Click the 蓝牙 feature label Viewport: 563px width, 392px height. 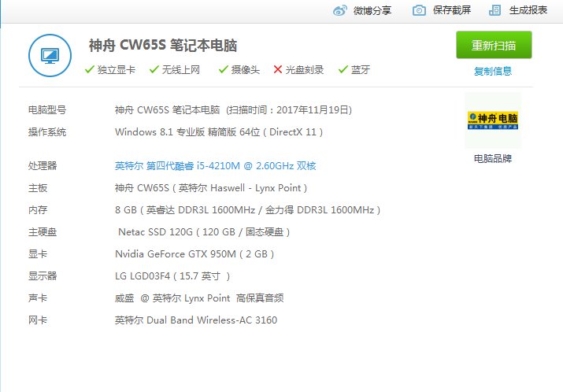coord(361,69)
